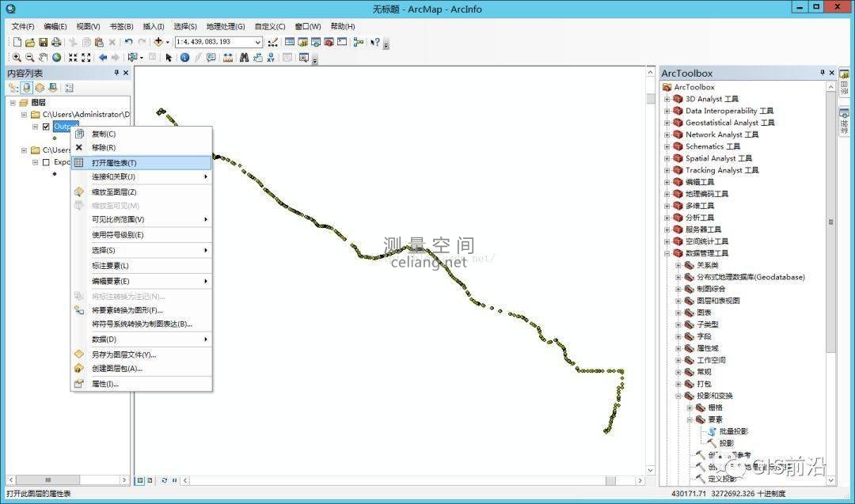This screenshot has height=504, width=855.
Task: Expand the 栅格 toolset
Action: click(690, 407)
